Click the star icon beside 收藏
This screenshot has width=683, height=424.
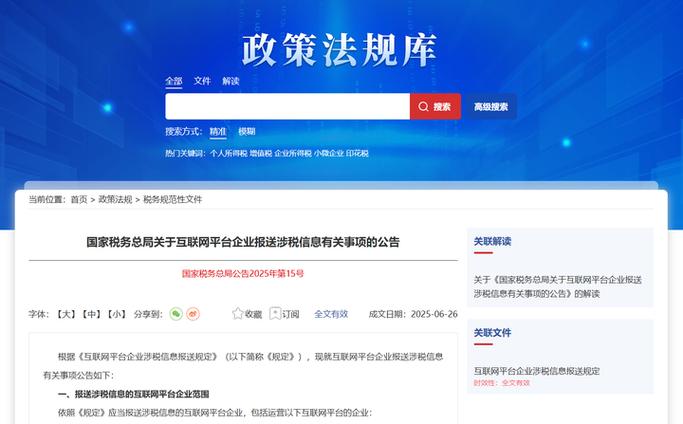coord(237,313)
